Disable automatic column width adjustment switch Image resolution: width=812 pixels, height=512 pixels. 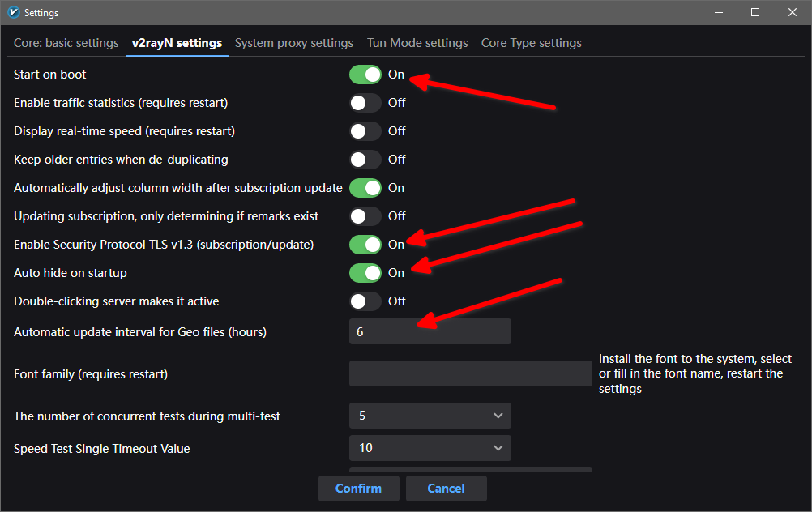pyautogui.click(x=365, y=188)
